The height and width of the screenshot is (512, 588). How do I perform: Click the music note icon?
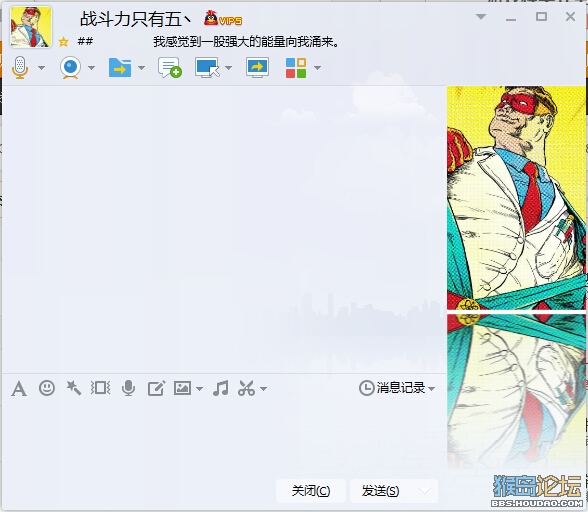tap(220, 388)
